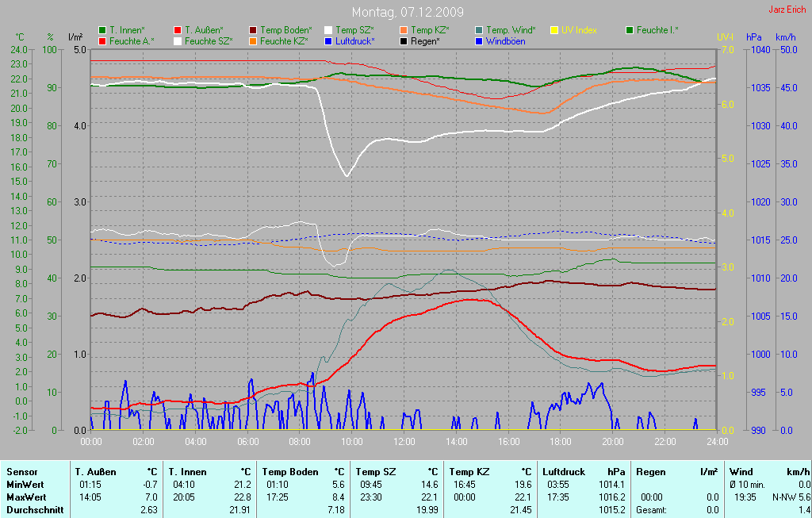Click the Luftdruck maximum value 1016.2

click(x=612, y=497)
